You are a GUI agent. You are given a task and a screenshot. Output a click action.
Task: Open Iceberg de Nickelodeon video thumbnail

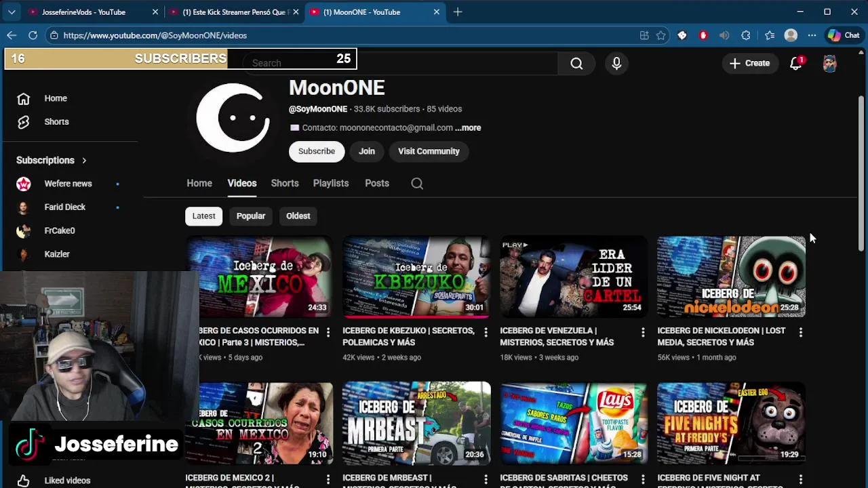click(x=731, y=277)
